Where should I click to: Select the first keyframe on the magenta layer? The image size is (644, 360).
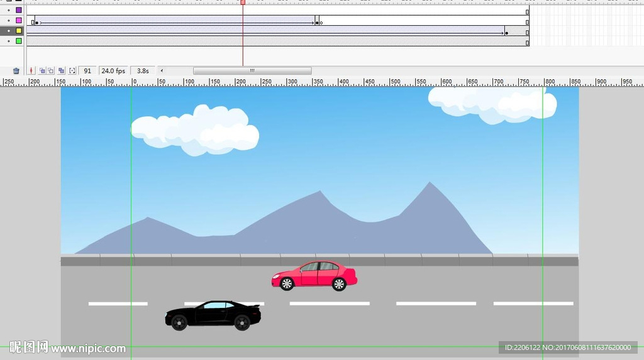click(36, 22)
